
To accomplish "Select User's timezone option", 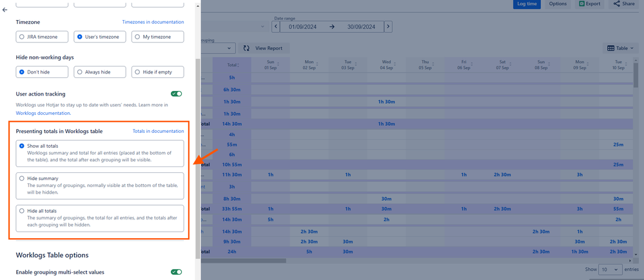I will (100, 37).
